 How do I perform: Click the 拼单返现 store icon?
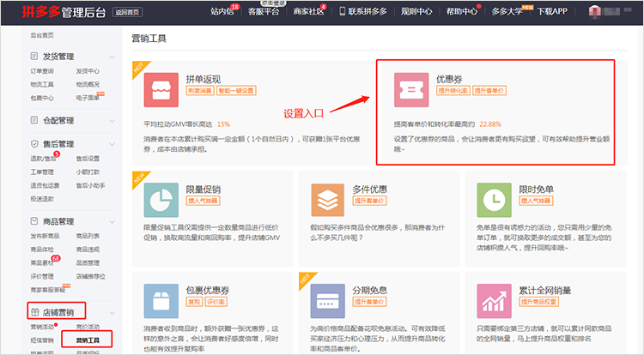point(161,90)
